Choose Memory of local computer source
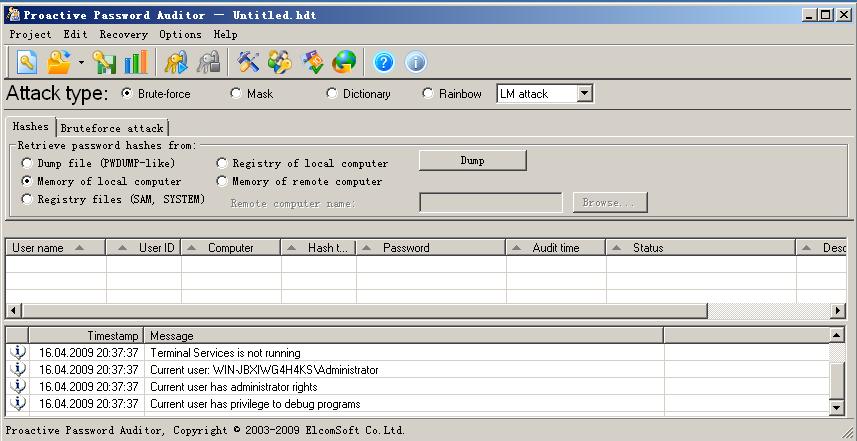Viewport: 857px width, 441px height. coord(101,181)
